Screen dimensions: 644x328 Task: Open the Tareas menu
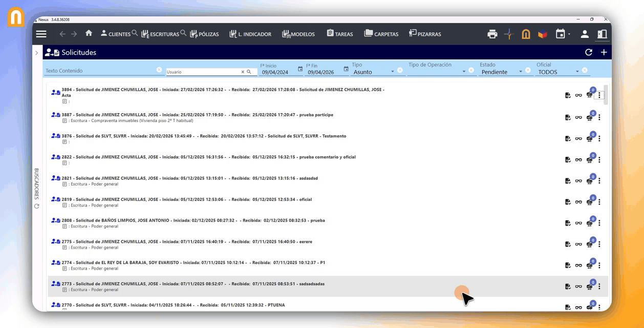[x=339, y=34]
